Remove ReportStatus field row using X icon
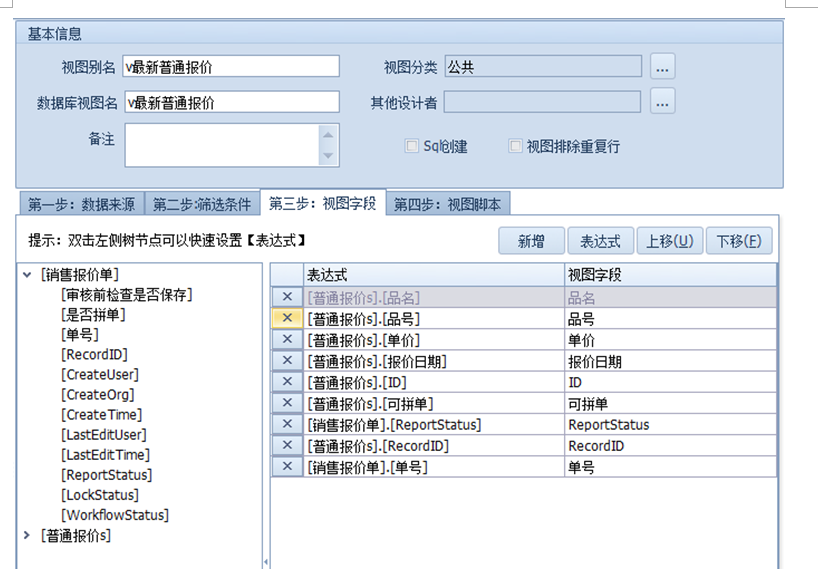This screenshot has height=569, width=818. [x=287, y=424]
